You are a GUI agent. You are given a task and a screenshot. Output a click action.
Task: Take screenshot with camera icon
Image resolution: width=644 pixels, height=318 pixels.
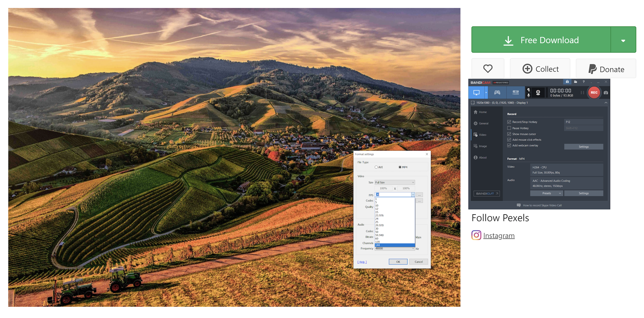coord(606,93)
